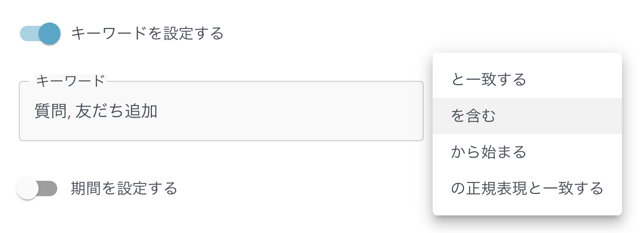Disable the キーワードを設定する toggle switch
The width and height of the screenshot is (644, 233).
coord(40,34)
